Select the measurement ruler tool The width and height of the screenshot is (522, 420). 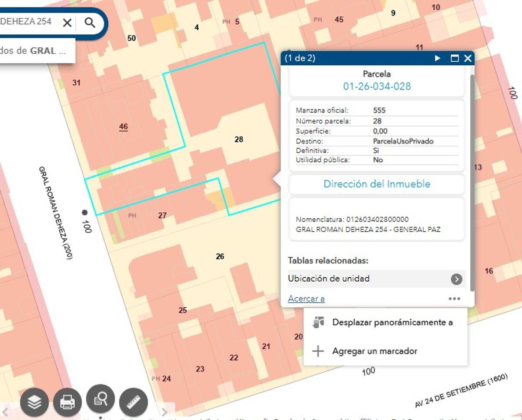pyautogui.click(x=134, y=402)
